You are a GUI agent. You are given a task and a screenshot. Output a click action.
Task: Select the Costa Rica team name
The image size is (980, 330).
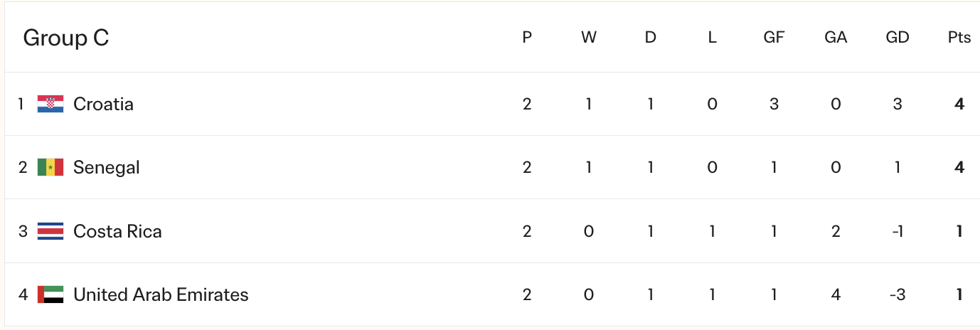click(117, 231)
